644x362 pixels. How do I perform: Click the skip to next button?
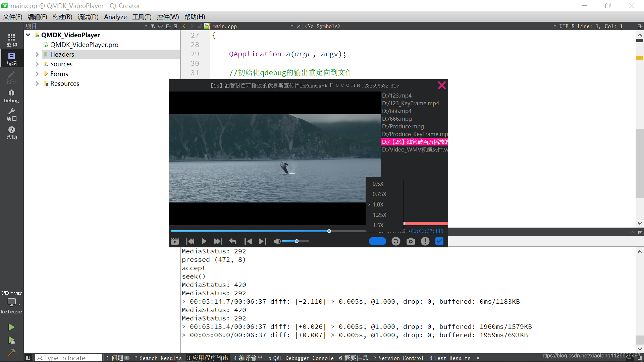tap(218, 241)
